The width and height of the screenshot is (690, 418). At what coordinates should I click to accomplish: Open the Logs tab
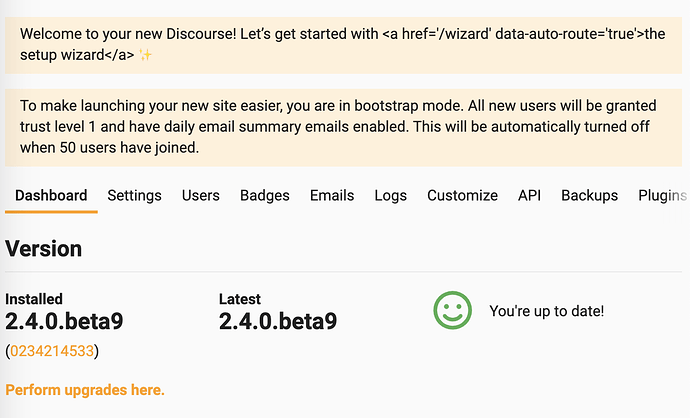click(390, 195)
